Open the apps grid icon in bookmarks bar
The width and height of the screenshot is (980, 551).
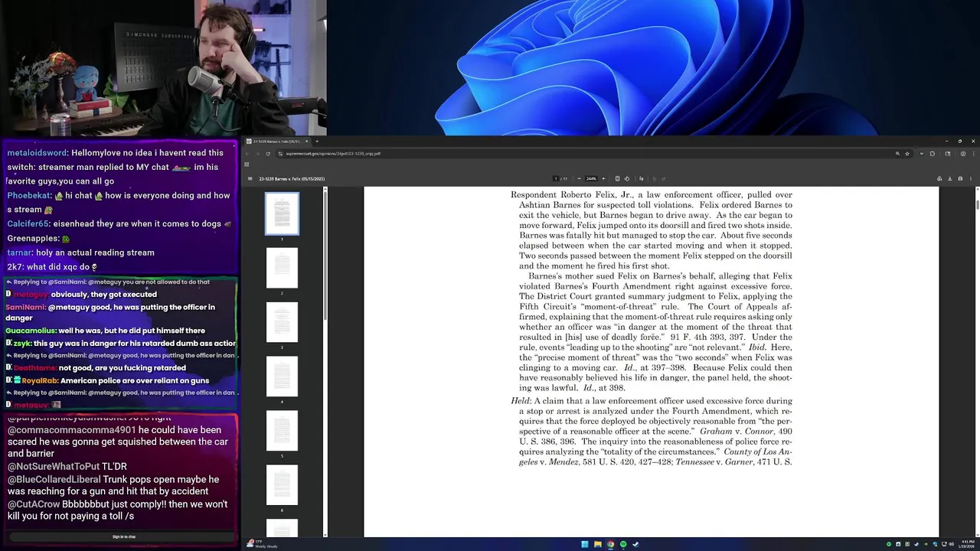[247, 164]
